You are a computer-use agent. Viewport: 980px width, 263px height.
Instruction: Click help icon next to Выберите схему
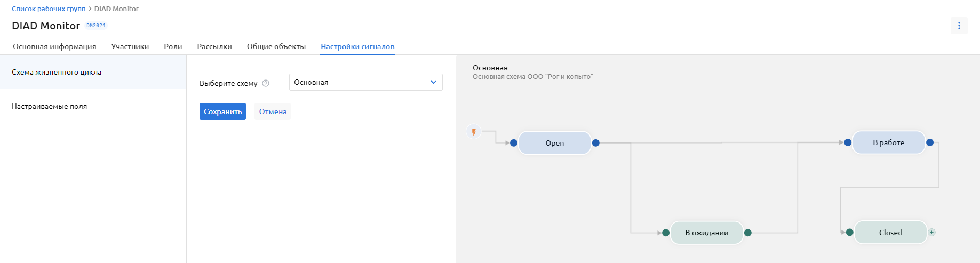(x=266, y=83)
